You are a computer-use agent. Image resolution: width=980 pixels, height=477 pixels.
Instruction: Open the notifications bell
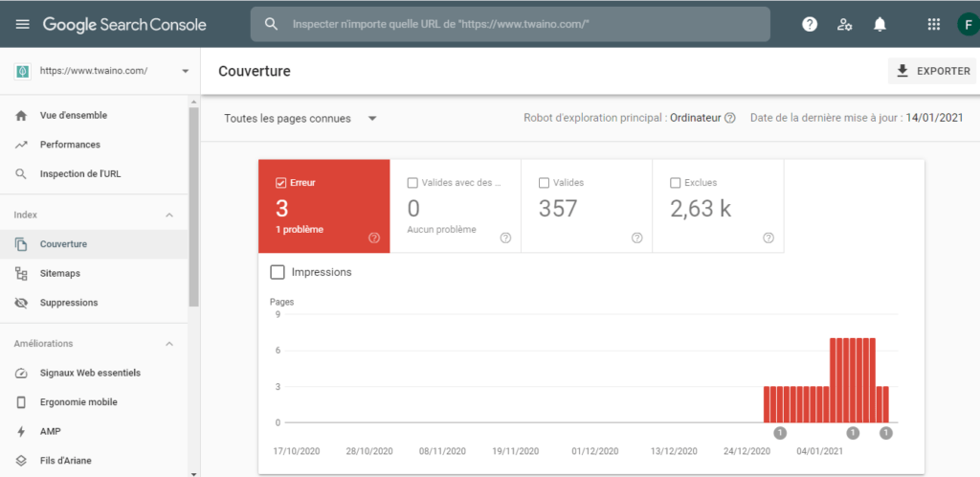click(x=880, y=25)
